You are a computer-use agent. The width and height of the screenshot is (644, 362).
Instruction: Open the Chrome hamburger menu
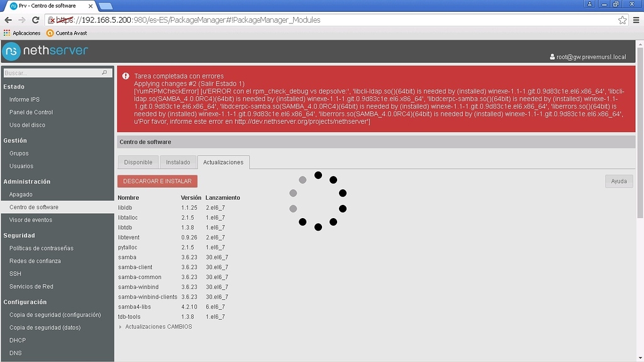point(637,19)
